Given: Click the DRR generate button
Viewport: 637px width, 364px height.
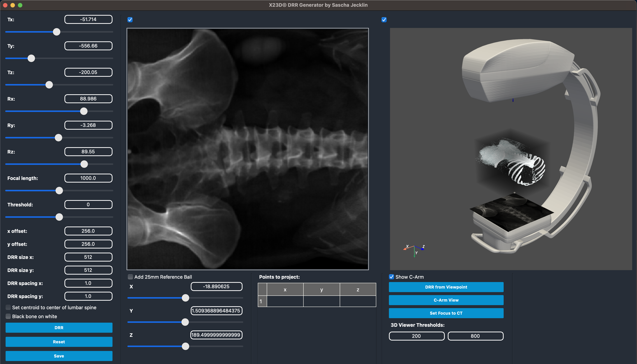Looking at the screenshot, I should pyautogui.click(x=59, y=327).
